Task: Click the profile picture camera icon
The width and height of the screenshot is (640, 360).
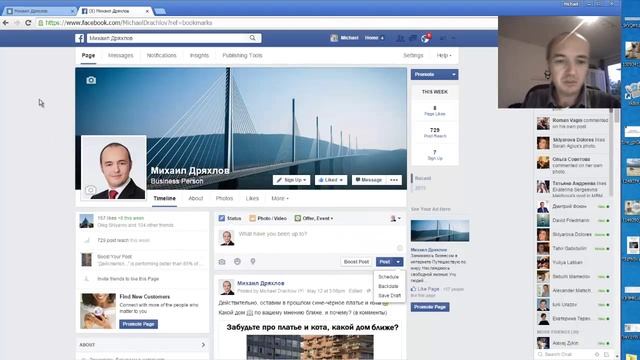Action: click(x=91, y=190)
